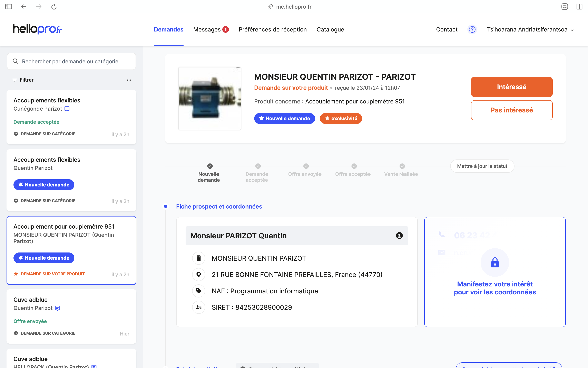Open the Accouplement pour couplemètre 951 product link
The width and height of the screenshot is (588, 368).
(x=355, y=101)
